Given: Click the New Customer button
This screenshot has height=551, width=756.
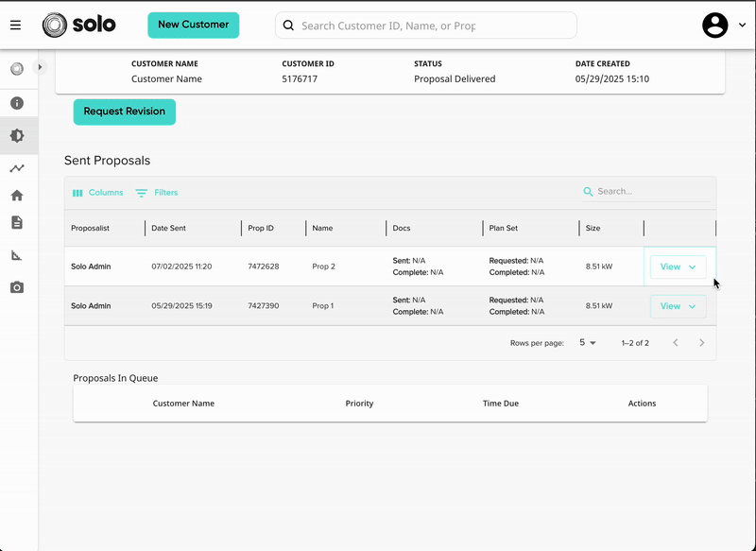Looking at the screenshot, I should pos(194,26).
